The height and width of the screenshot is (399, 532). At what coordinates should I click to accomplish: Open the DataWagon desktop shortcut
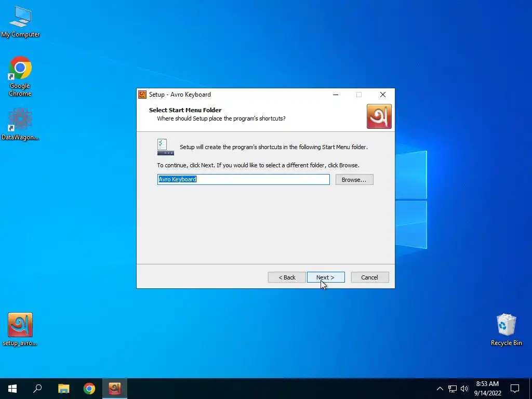tap(20, 124)
